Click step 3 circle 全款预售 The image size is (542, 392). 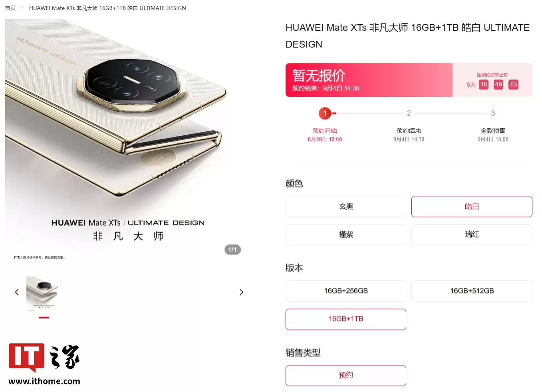tap(493, 113)
